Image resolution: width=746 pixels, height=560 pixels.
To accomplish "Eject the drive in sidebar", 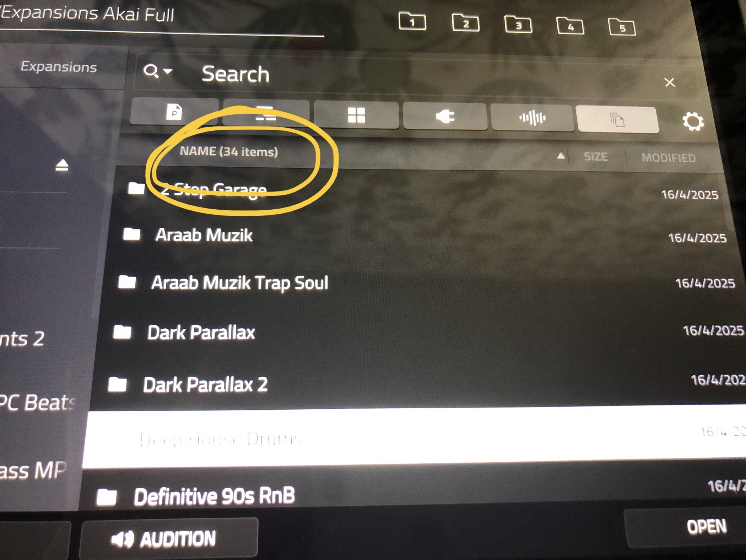I will pyautogui.click(x=62, y=165).
